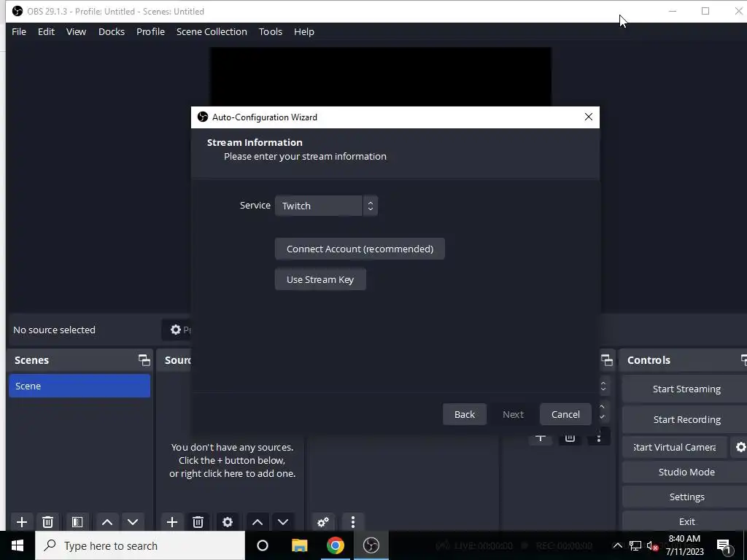Click the Windows search box
Viewport: 747px width, 560px height.
point(140,545)
